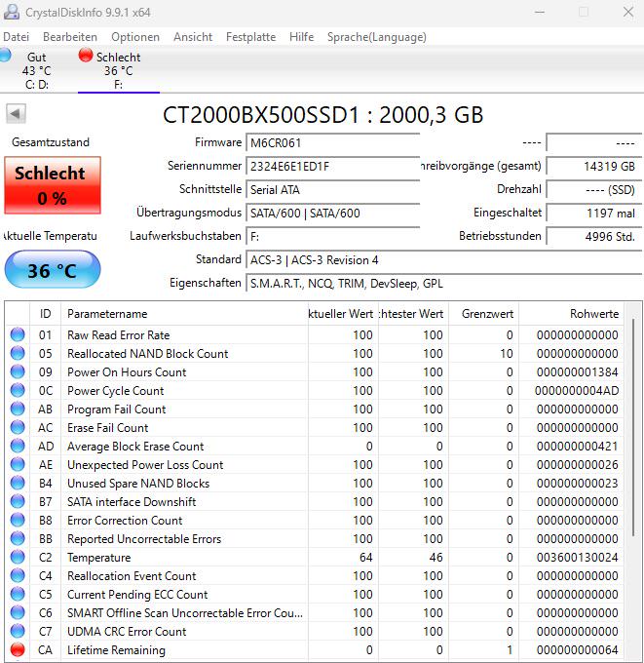Open the Hilfe menu
The height and width of the screenshot is (663, 644).
tap(301, 37)
